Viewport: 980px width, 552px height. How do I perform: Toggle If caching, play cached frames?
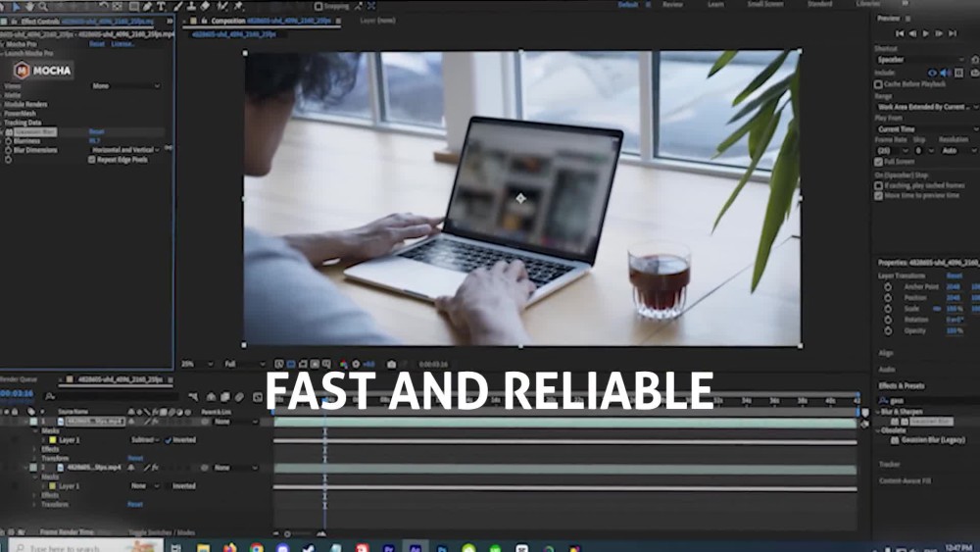tap(878, 185)
